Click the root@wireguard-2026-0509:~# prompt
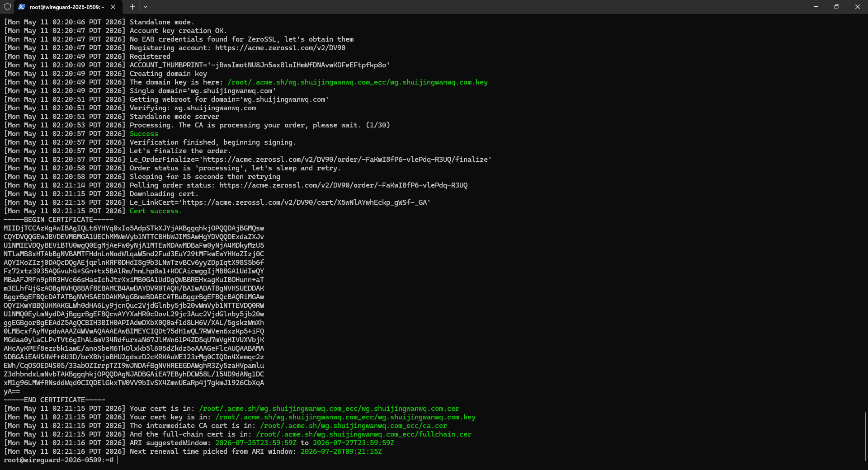The image size is (868, 470). 59,460
